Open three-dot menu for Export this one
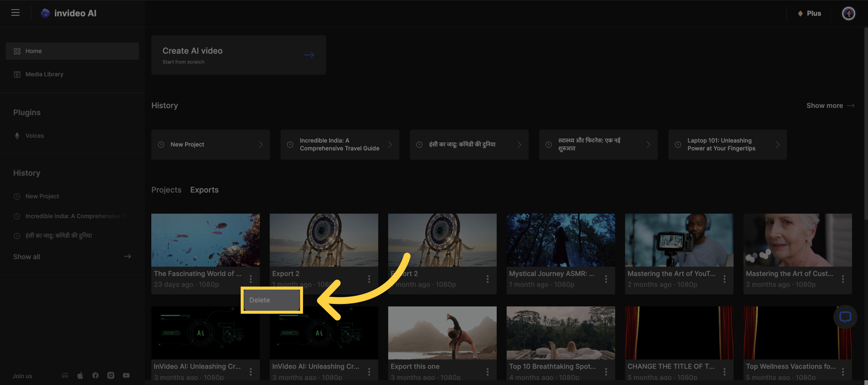868x385 pixels. point(487,371)
